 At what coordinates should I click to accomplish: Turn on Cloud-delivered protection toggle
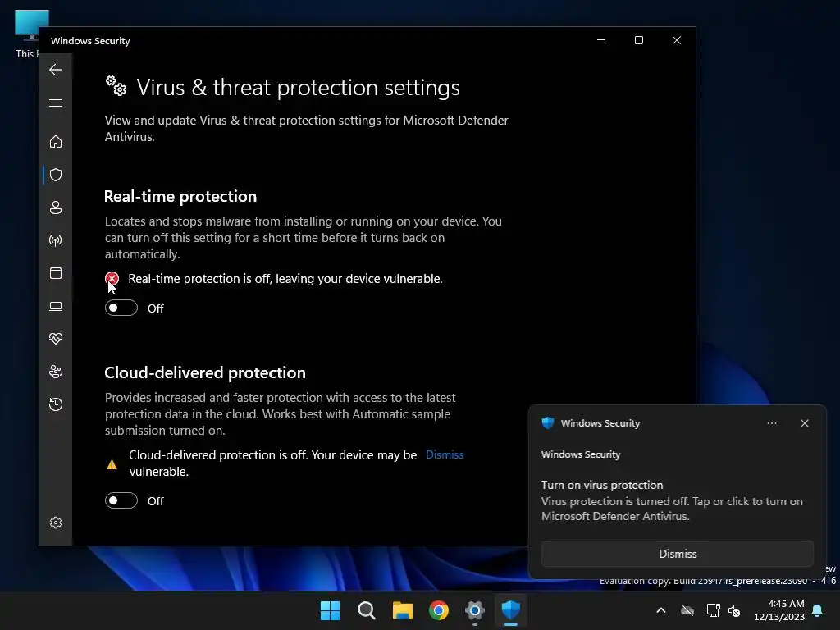pyautogui.click(x=121, y=500)
